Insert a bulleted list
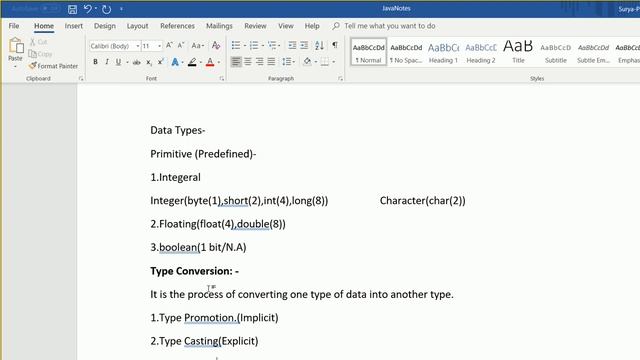 (x=236, y=45)
